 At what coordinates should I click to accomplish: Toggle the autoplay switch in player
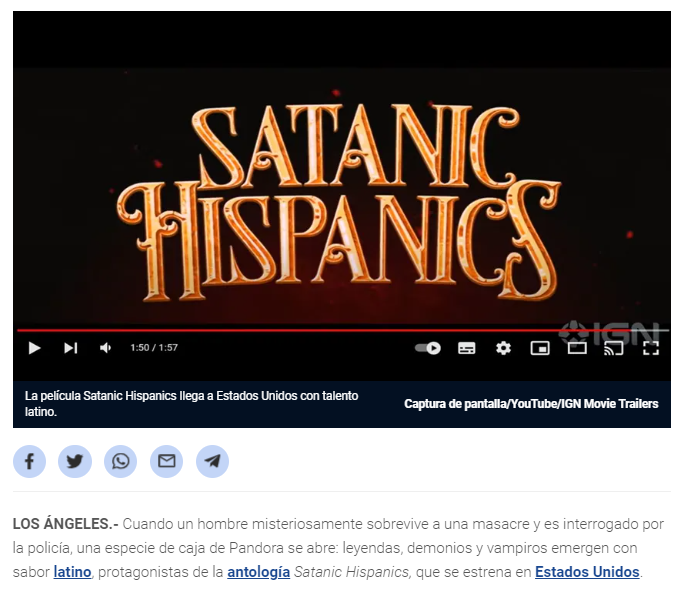pyautogui.click(x=428, y=348)
